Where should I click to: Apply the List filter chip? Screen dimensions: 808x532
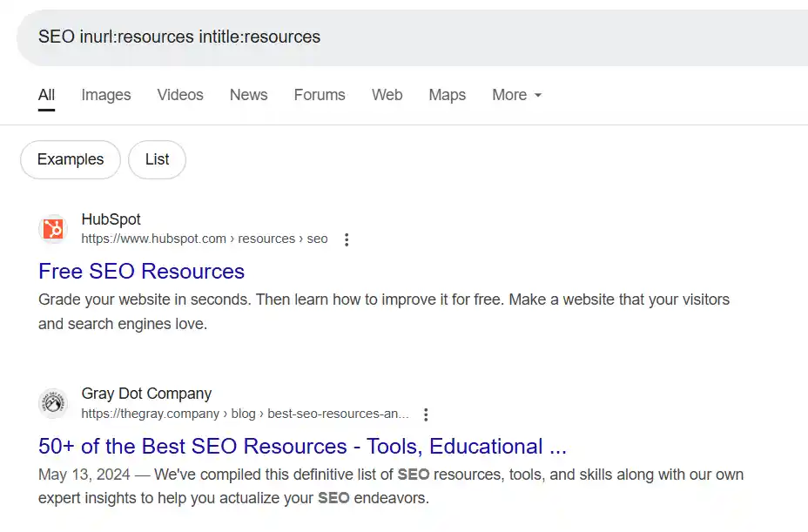point(158,160)
